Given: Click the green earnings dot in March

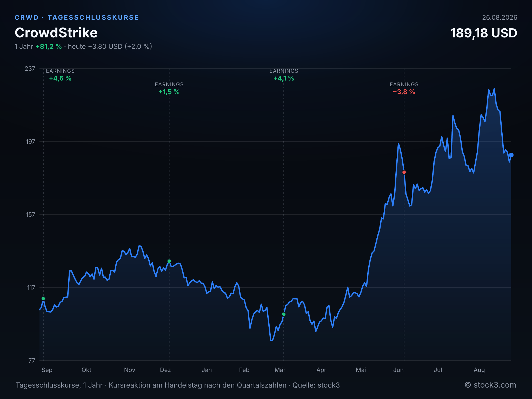Looking at the screenshot, I should [284, 314].
